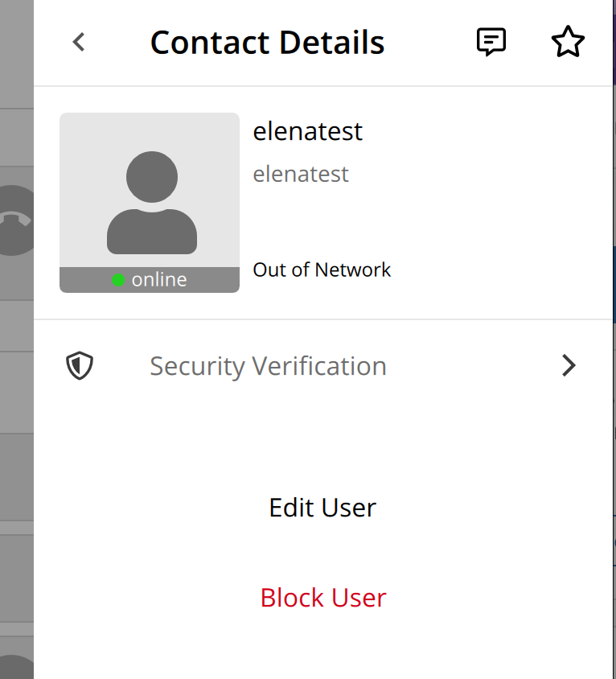
Task: Open the Security Verification row text
Action: point(268,366)
